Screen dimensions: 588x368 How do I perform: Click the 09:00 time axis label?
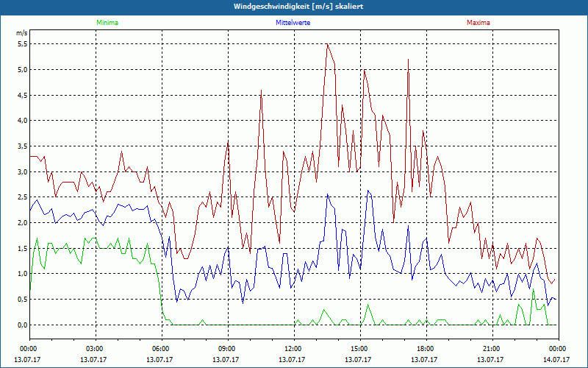tap(228, 349)
